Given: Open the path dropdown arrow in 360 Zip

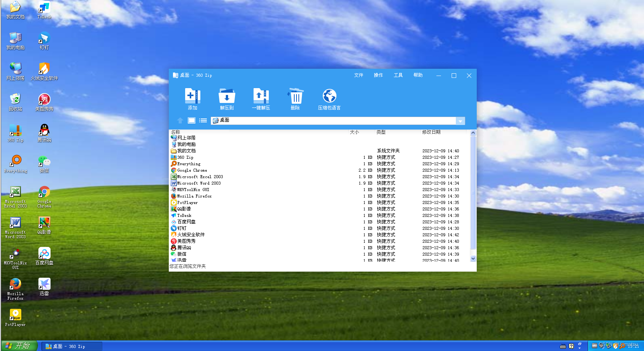Looking at the screenshot, I should (x=460, y=121).
